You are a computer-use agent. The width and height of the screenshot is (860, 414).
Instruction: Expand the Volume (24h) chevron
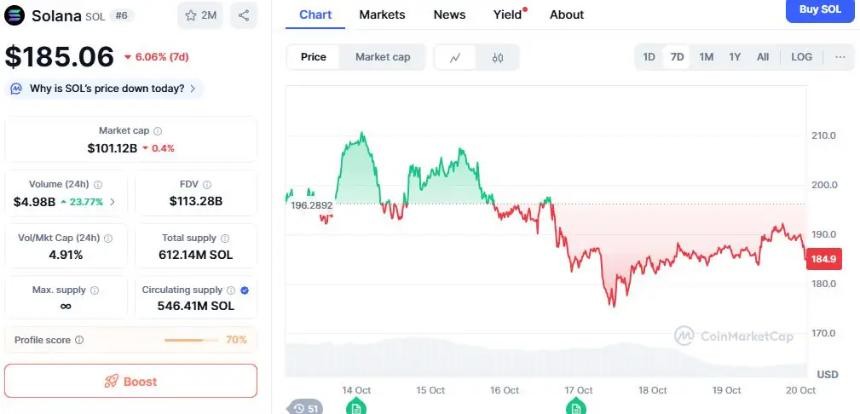112,202
